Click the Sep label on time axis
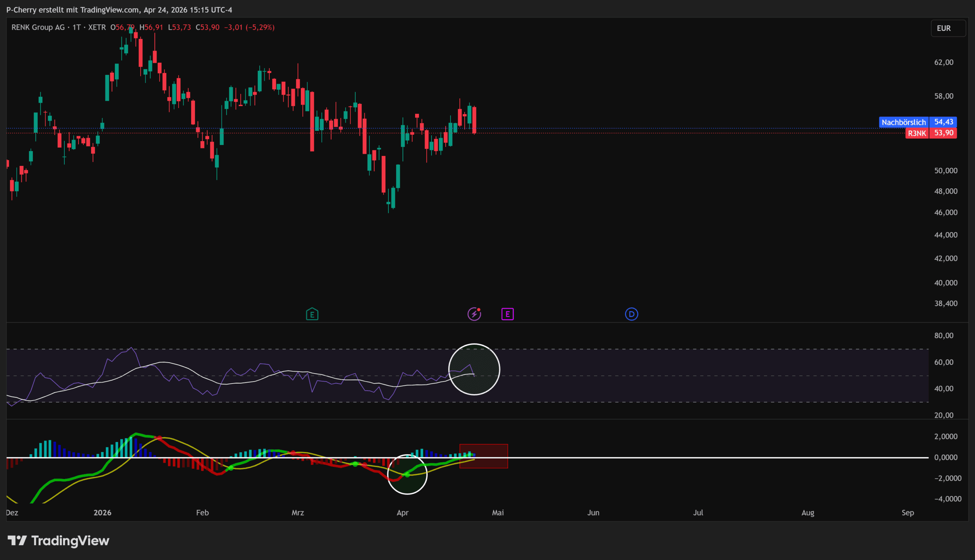The image size is (975, 560). tap(908, 513)
